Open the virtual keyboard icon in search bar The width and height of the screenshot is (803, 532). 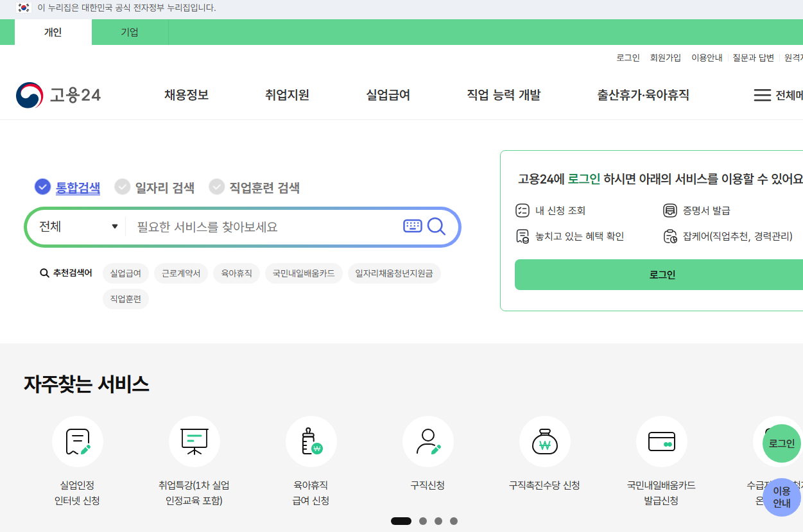tap(413, 226)
